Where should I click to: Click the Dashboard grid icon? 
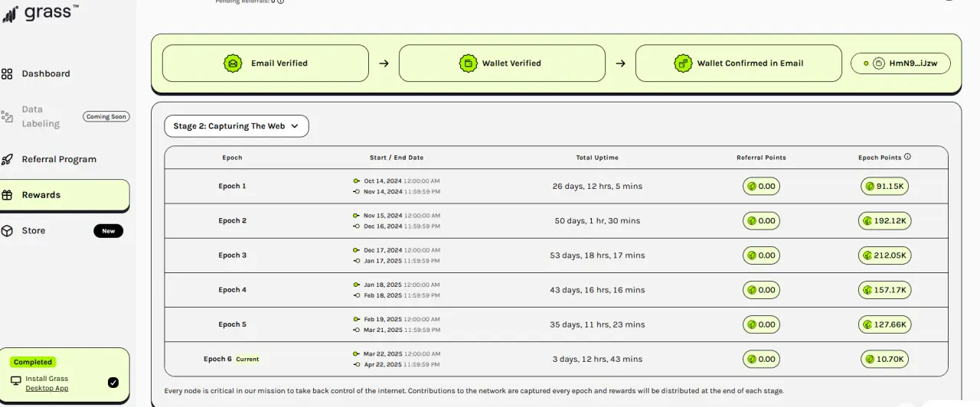(x=7, y=74)
